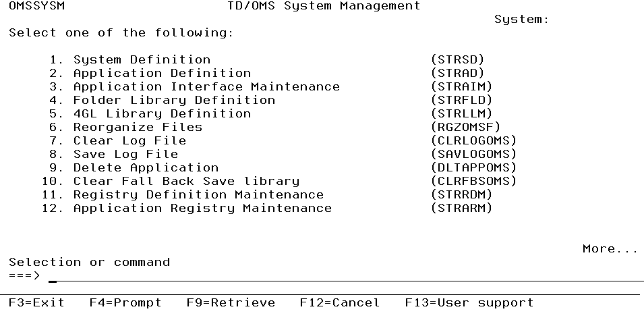Select Clear Log File option
Screen dimensions: 644x324
tap(129, 140)
